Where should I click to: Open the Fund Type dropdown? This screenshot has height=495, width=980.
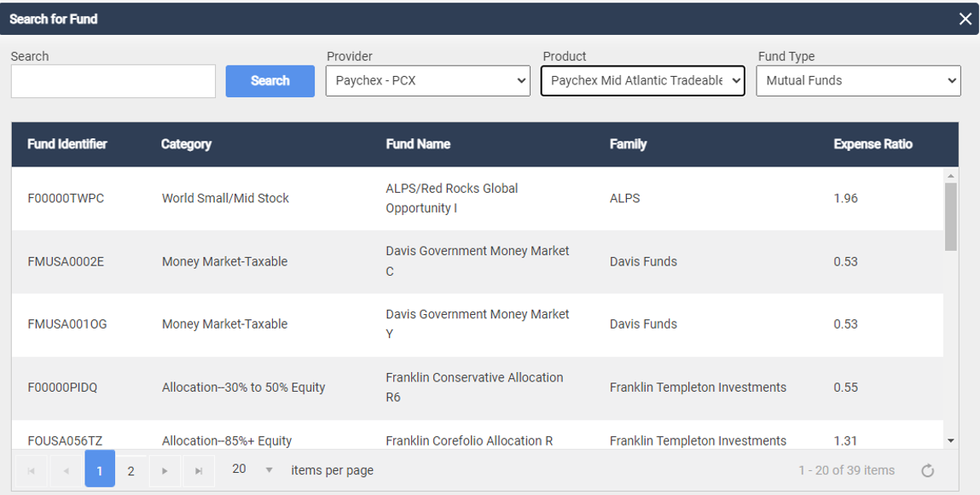point(858,80)
